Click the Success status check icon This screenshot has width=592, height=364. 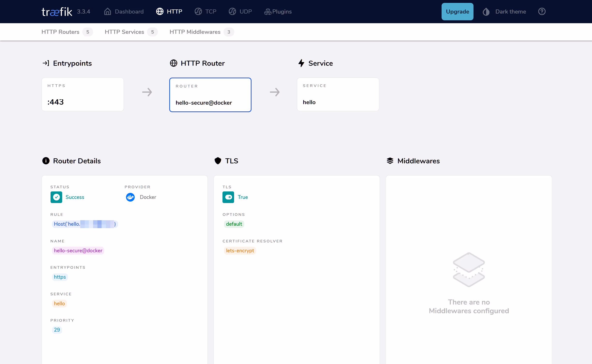tap(56, 197)
